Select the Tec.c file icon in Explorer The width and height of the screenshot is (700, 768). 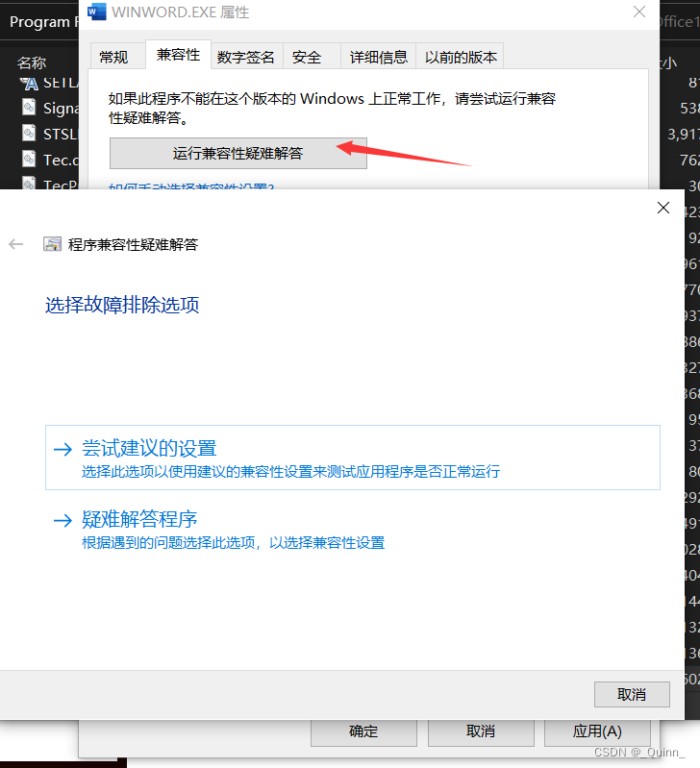(29, 160)
